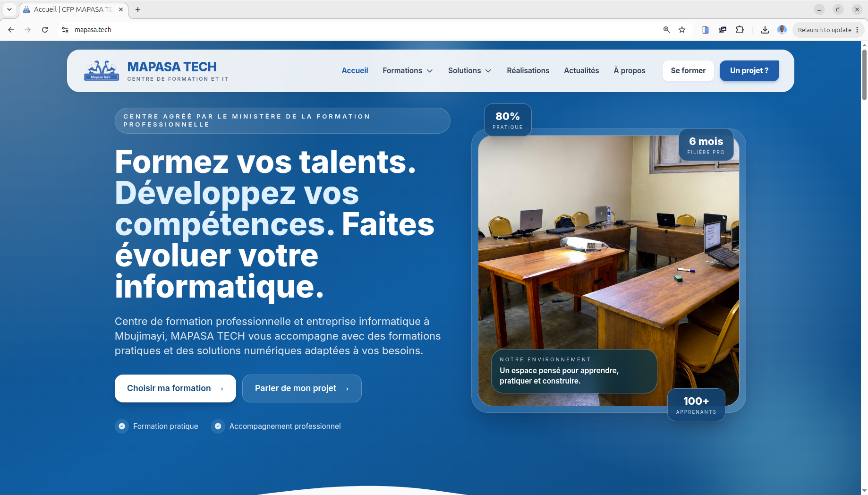Click the 6 mois FILIÈRE PRO badge

click(x=706, y=145)
